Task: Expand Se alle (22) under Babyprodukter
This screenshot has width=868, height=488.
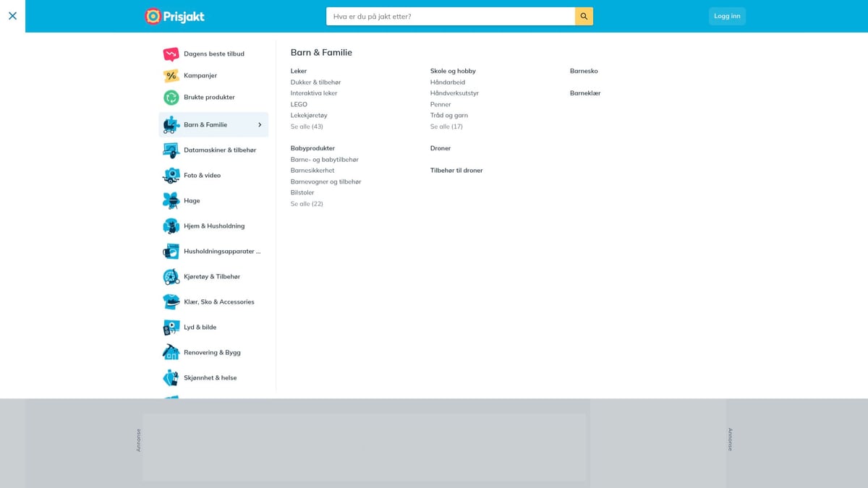Action: [307, 204]
